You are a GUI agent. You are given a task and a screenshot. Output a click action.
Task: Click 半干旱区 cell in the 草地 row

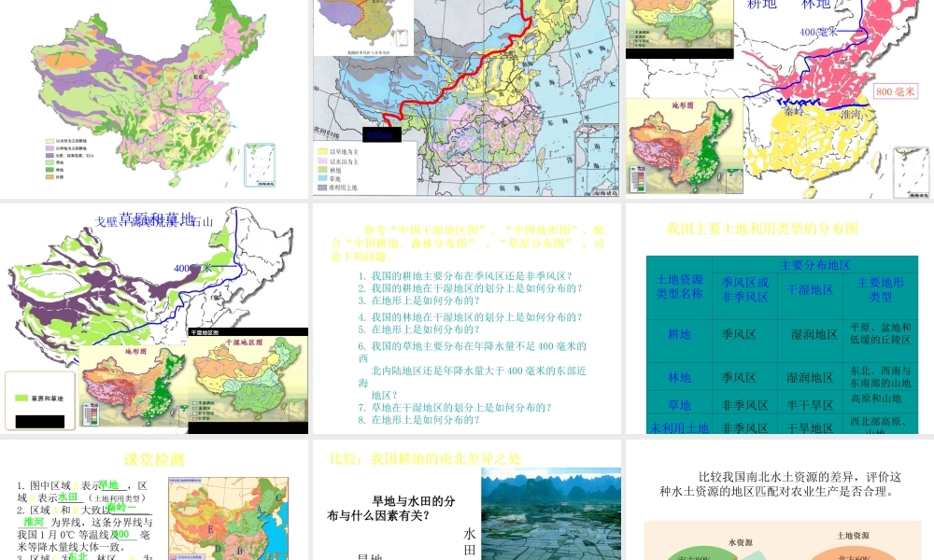[x=810, y=405]
